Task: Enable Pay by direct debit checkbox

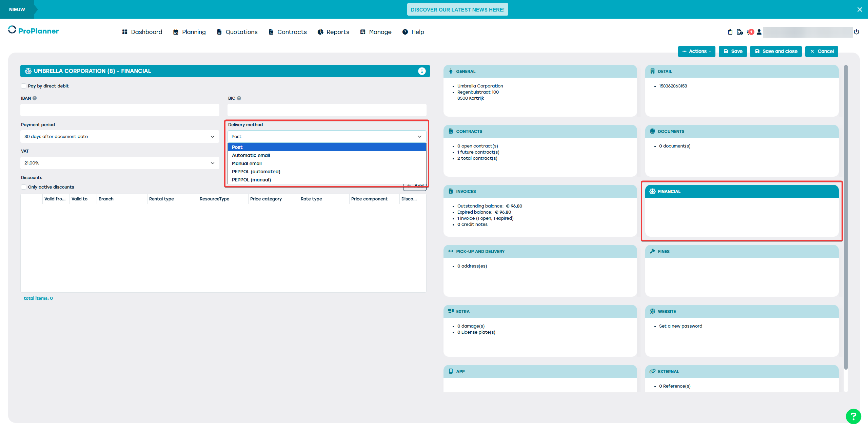Action: tap(24, 86)
